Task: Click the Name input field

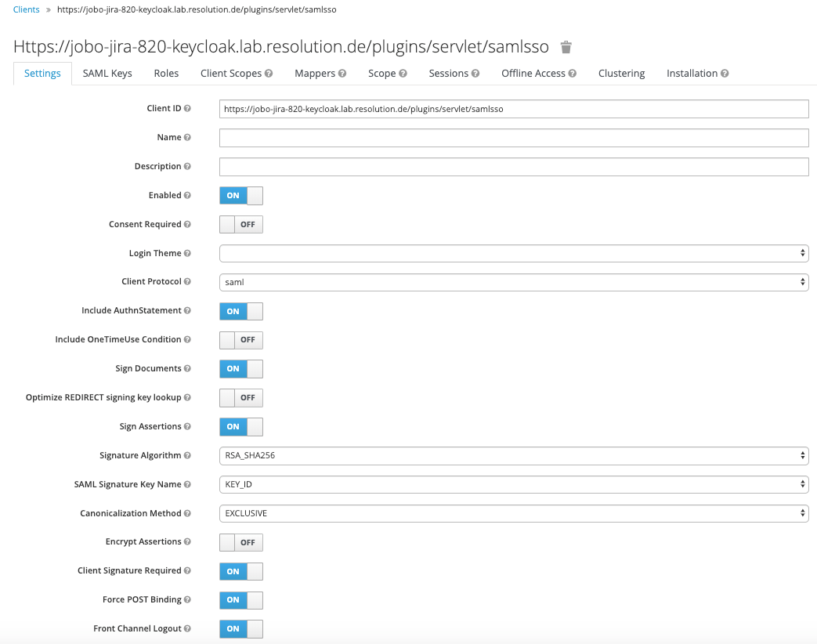Action: (x=514, y=138)
